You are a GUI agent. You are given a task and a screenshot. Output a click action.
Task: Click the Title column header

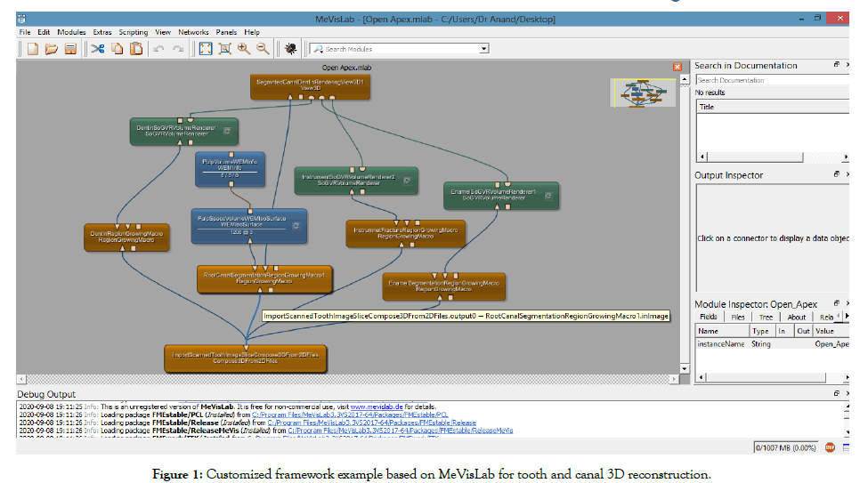click(772, 107)
